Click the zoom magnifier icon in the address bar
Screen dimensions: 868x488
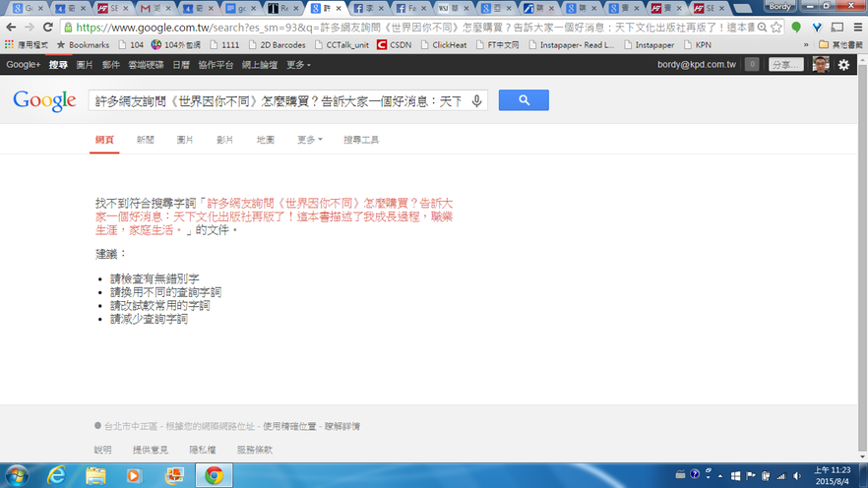pos(763,28)
